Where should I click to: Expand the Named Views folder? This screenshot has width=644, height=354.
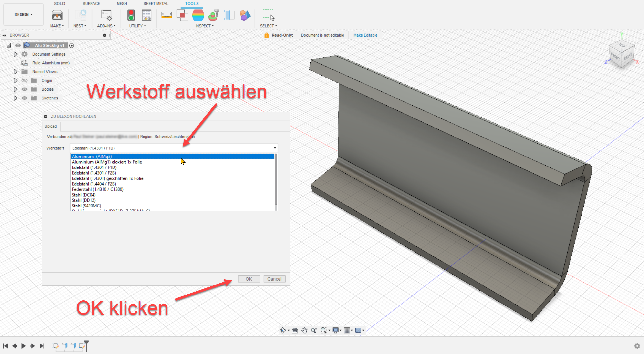coord(15,72)
